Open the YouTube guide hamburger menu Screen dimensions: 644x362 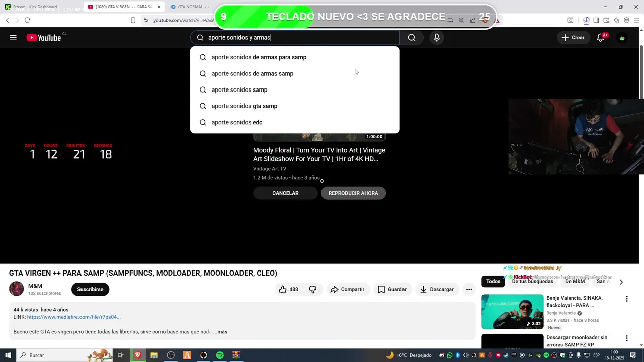point(13,38)
